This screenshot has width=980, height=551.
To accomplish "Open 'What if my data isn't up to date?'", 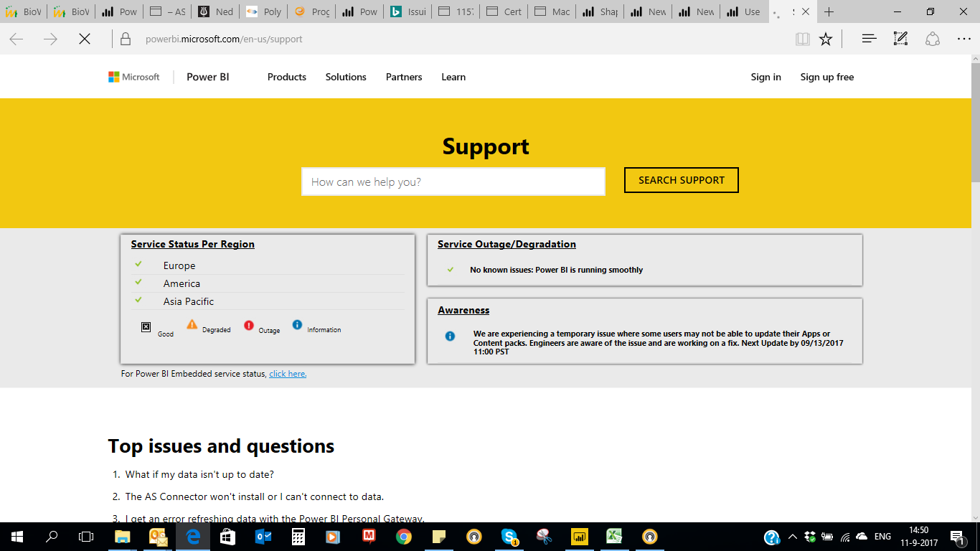I will tap(199, 474).
